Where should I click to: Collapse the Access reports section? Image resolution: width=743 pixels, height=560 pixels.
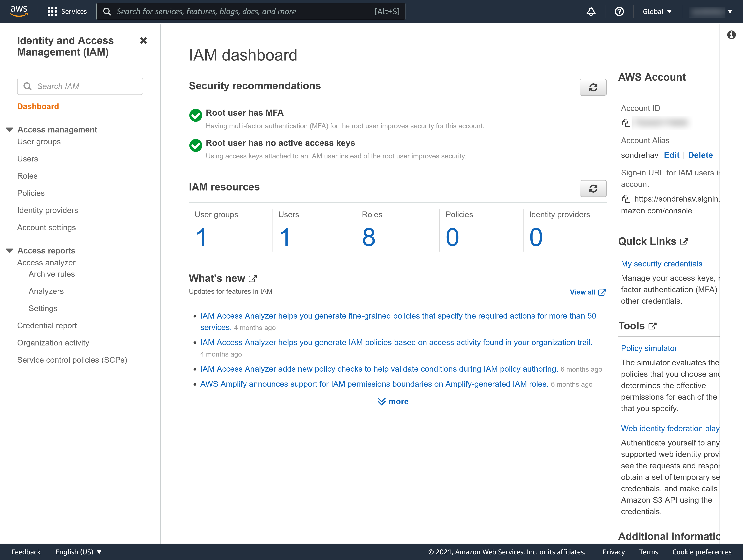[9, 251]
